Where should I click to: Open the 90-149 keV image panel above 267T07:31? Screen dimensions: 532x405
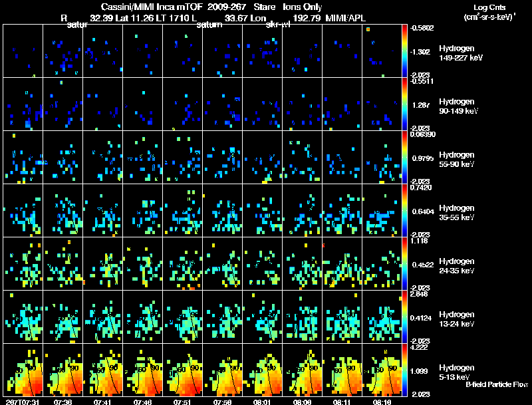coord(23,104)
